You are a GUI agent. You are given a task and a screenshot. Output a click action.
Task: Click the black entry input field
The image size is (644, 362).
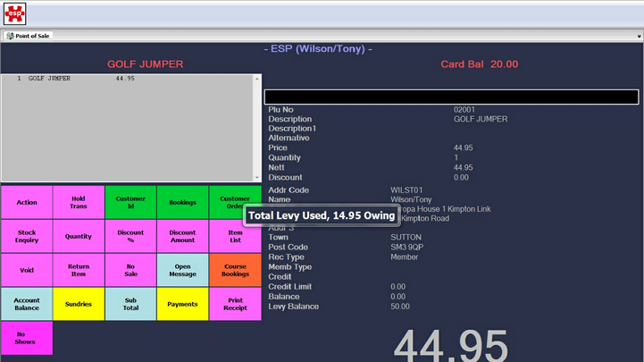coord(451,97)
